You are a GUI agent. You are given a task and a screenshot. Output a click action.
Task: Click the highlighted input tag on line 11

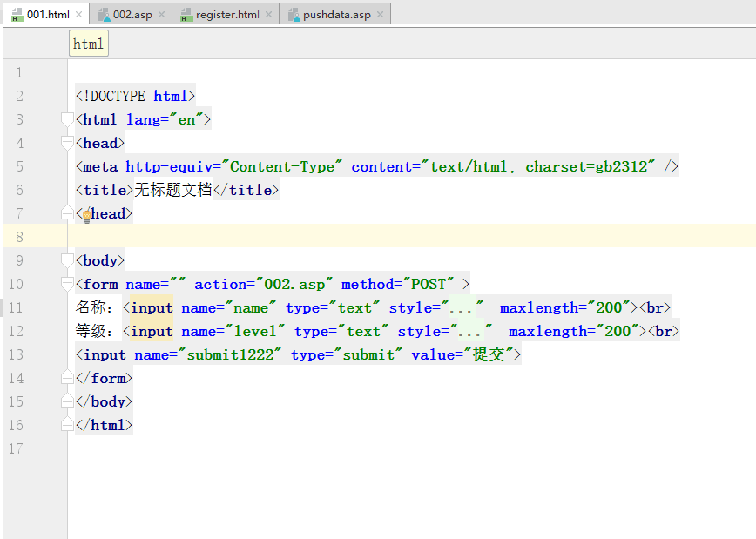[x=152, y=307]
